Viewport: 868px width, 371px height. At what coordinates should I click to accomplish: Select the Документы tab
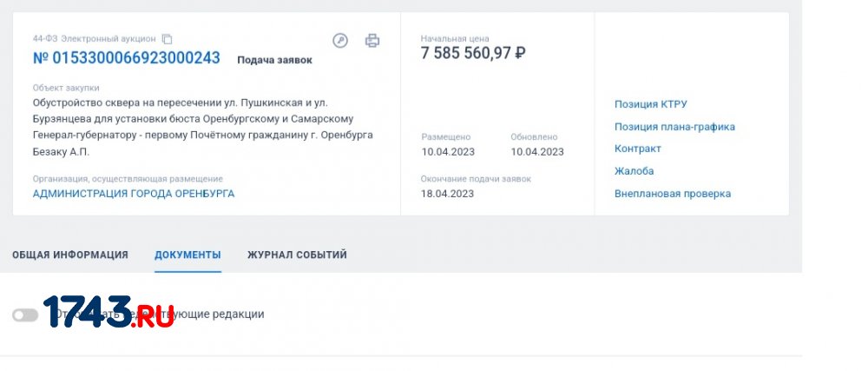(x=187, y=255)
